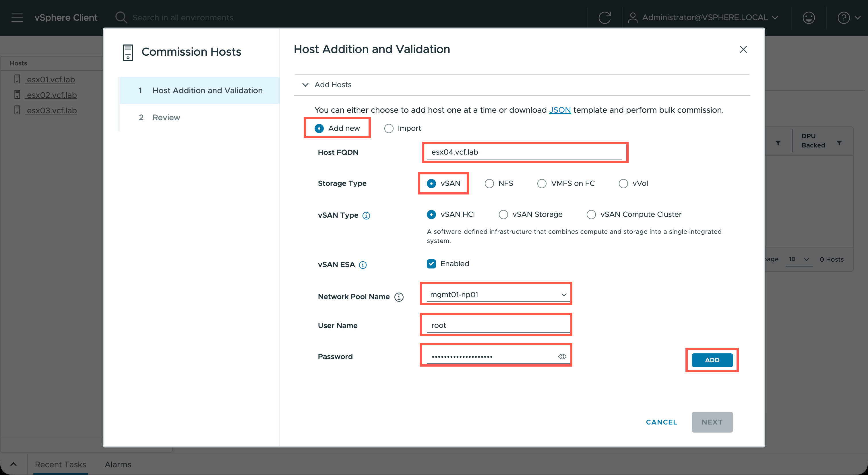Open the JSON template link
This screenshot has height=475, width=868.
point(560,110)
